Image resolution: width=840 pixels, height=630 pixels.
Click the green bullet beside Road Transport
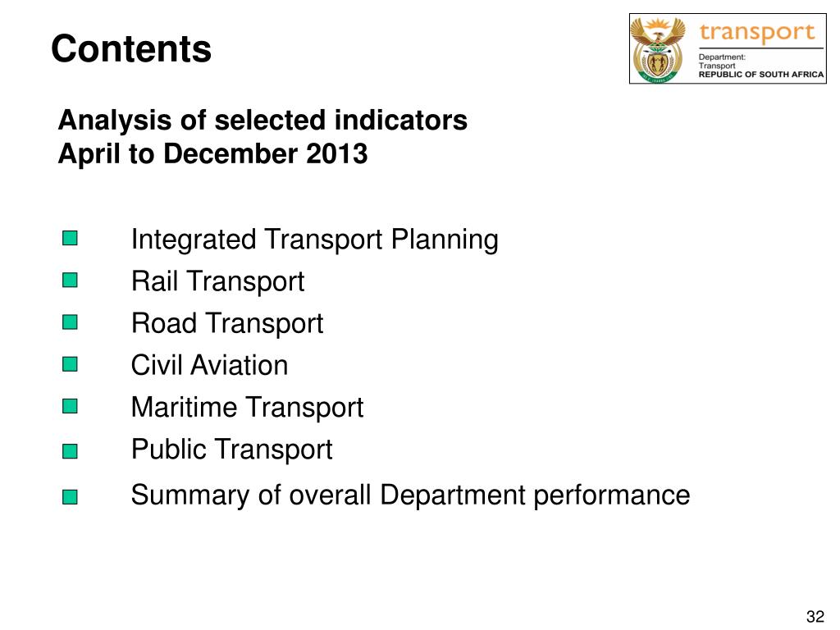click(x=70, y=322)
